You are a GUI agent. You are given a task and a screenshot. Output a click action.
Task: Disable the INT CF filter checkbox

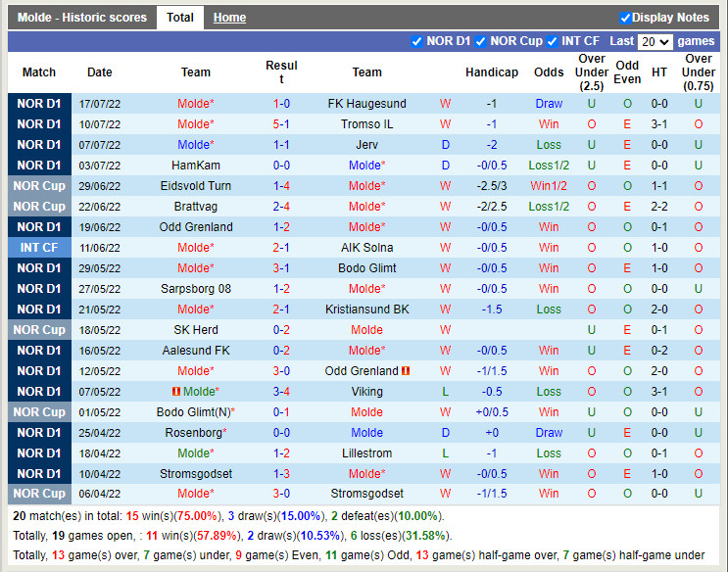click(553, 41)
